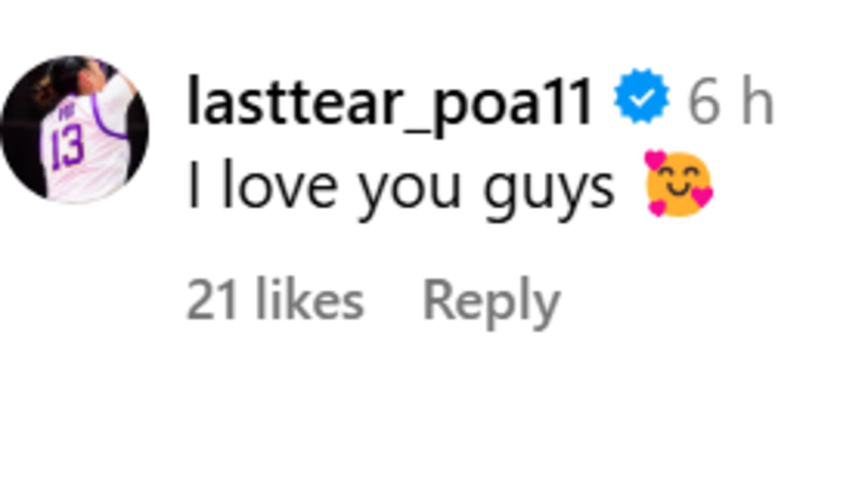This screenshot has width=868, height=488.
Task: Reply to the lasttear_poa11 comment
Action: tap(491, 302)
